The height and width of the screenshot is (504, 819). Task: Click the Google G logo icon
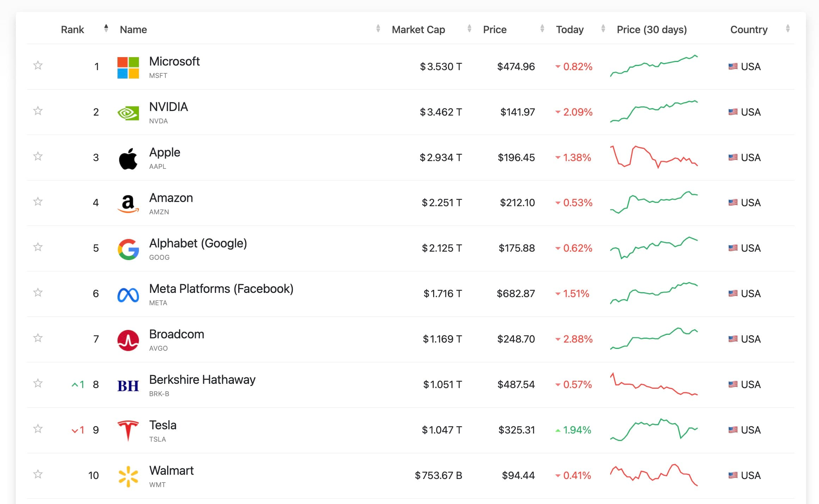[128, 250]
